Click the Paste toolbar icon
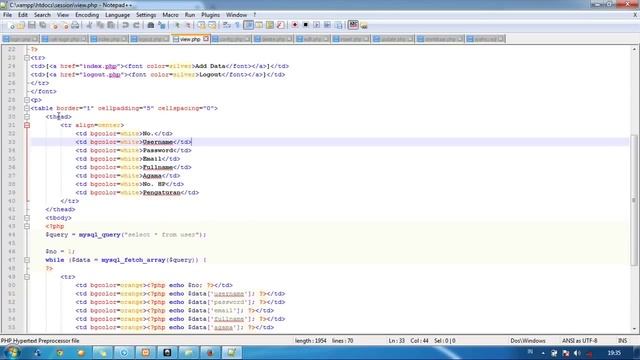Screen dimensions: 640x360 click(111, 25)
